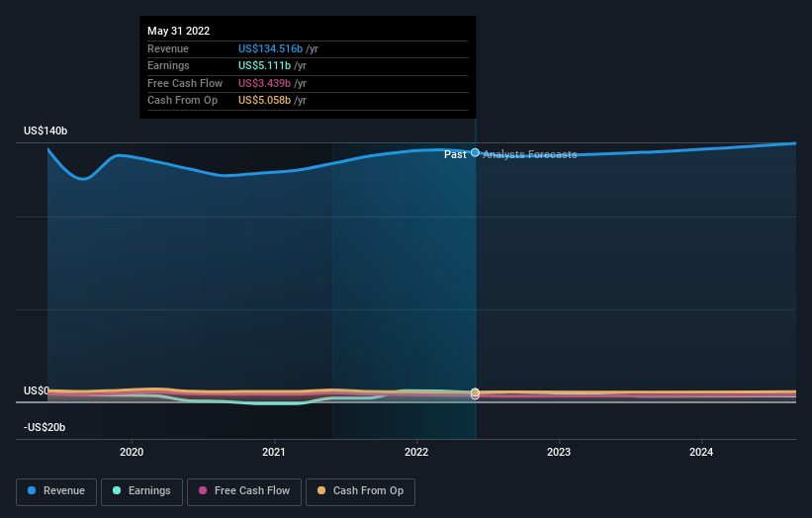The height and width of the screenshot is (518, 812).
Task: Click the Revenue value US$134.516b in tooltip
Action: pyautogui.click(x=270, y=48)
